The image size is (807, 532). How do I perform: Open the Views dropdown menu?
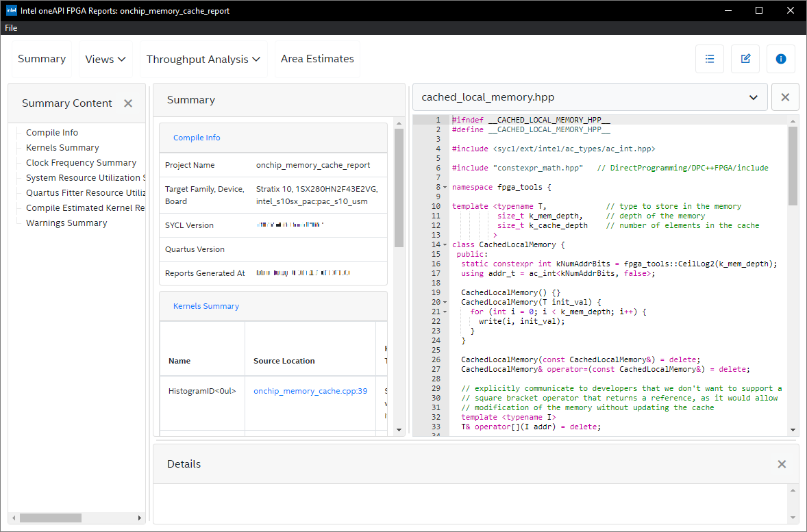[x=105, y=60]
